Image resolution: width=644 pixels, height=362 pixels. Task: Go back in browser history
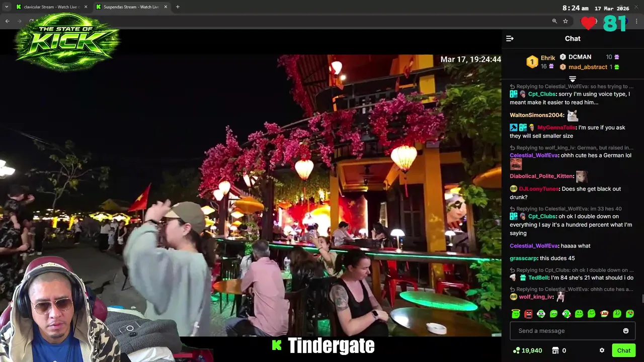click(8, 21)
